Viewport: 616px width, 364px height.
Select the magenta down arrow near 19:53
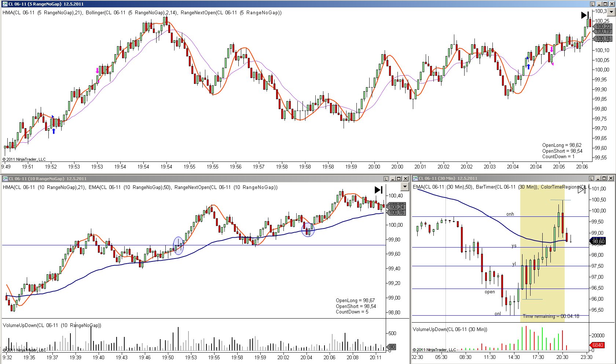pos(97,70)
